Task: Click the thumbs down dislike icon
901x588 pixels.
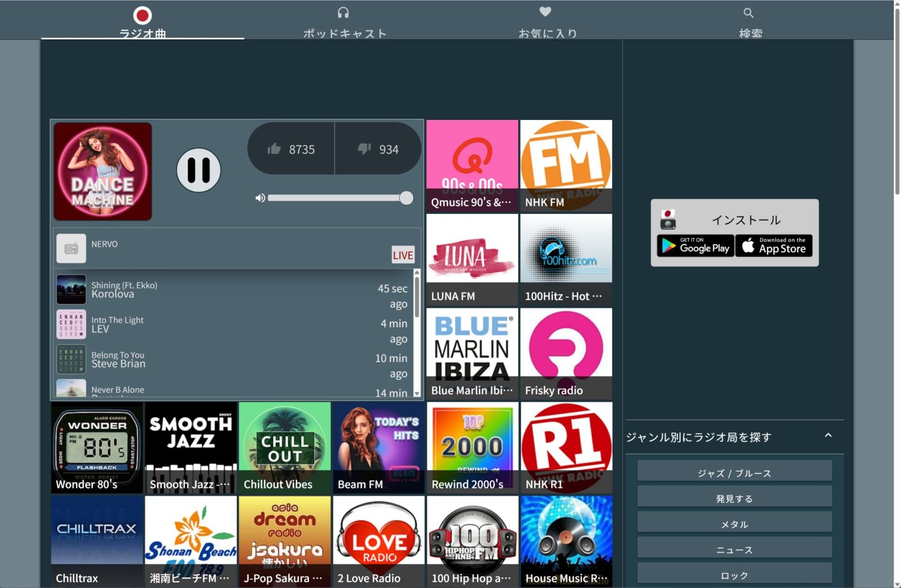Action: click(x=364, y=149)
